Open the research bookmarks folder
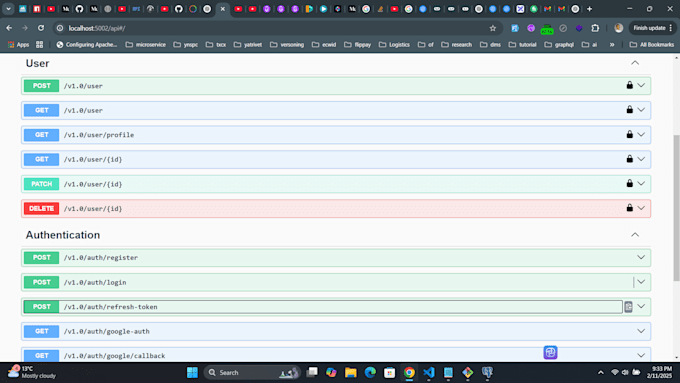The height and width of the screenshot is (383, 680). pyautogui.click(x=456, y=45)
